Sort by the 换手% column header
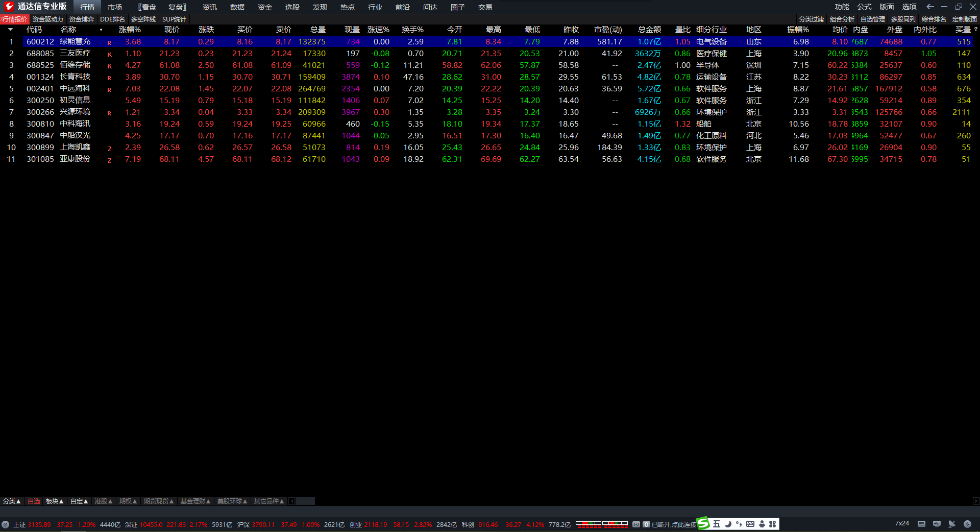The height and width of the screenshot is (532, 980). pyautogui.click(x=412, y=30)
